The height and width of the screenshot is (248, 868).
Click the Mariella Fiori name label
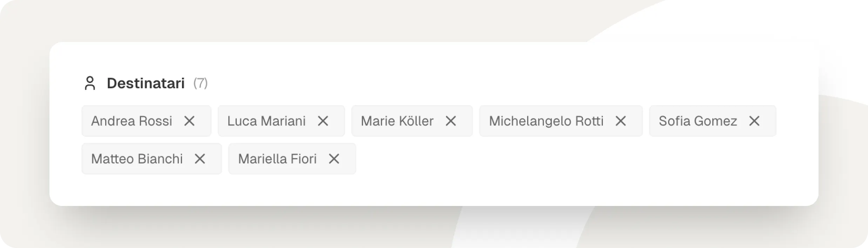pyautogui.click(x=277, y=159)
